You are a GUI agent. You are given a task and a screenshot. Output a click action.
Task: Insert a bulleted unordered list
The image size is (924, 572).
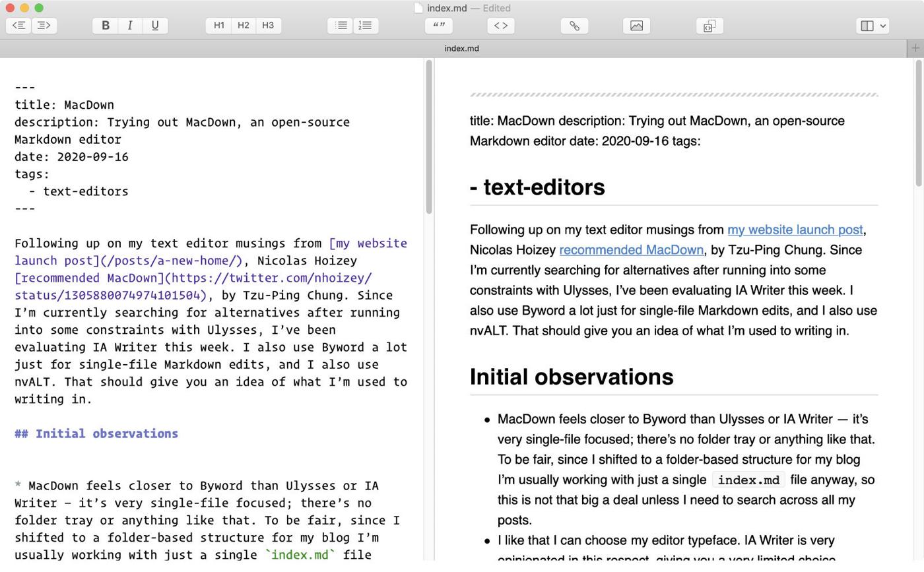[x=341, y=26]
